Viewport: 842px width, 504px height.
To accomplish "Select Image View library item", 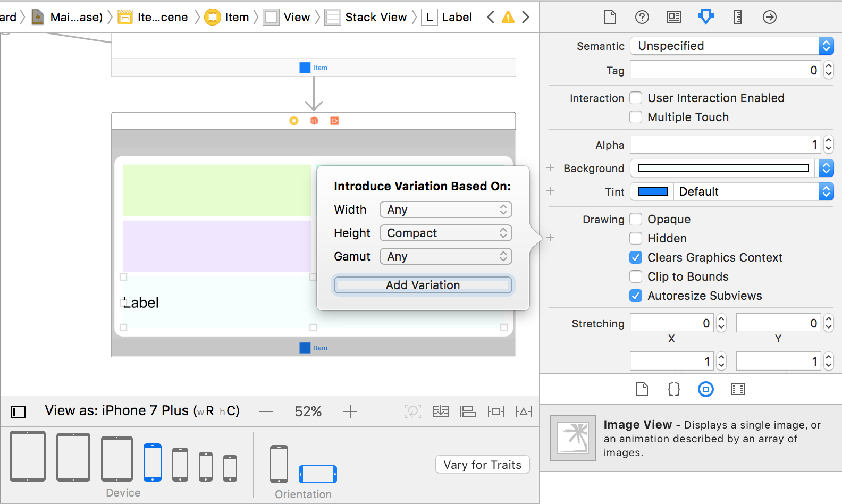I will coord(691,438).
